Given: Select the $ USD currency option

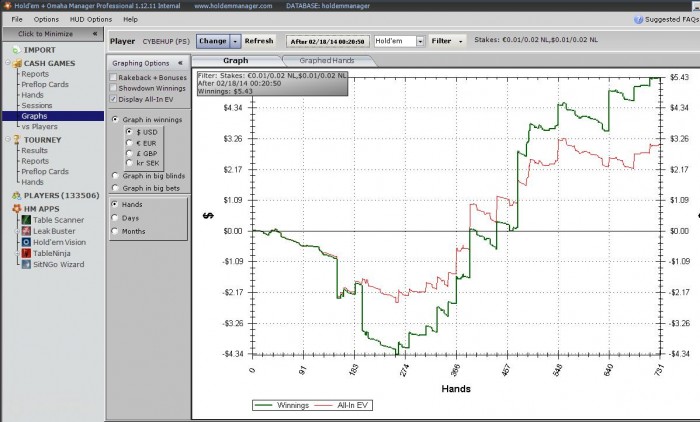Looking at the screenshot, I should pos(129,132).
